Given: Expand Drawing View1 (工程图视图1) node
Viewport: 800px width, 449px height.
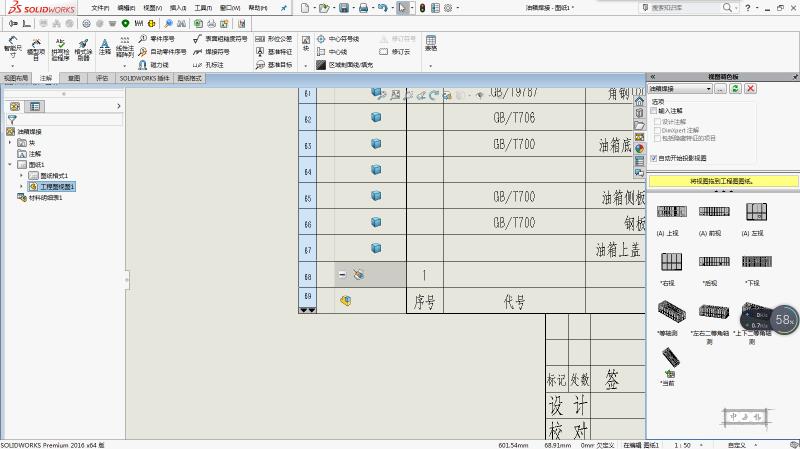Looking at the screenshot, I should (x=21, y=186).
